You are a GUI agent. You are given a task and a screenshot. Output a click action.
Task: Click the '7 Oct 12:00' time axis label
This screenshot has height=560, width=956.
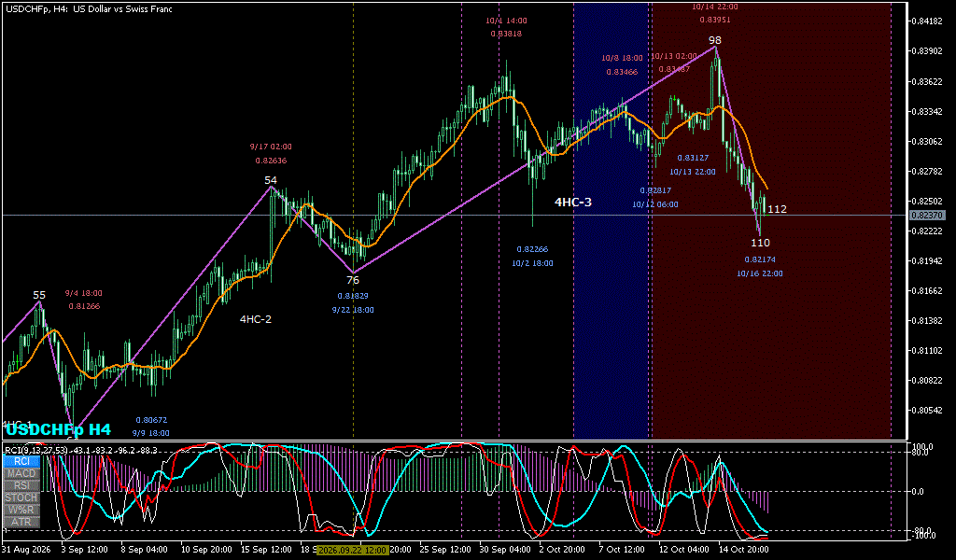[x=621, y=549]
